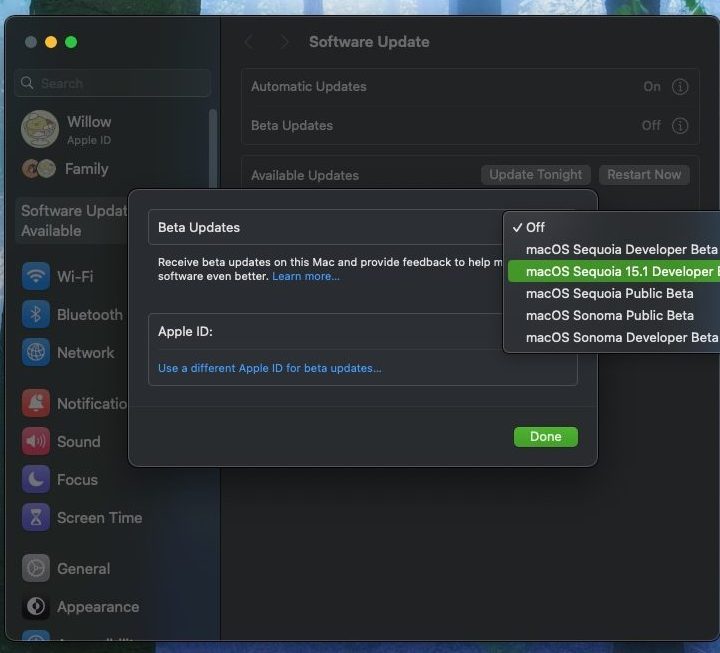Open the Learn more link
Screen dimensions: 720x653
pyautogui.click(x=305, y=276)
